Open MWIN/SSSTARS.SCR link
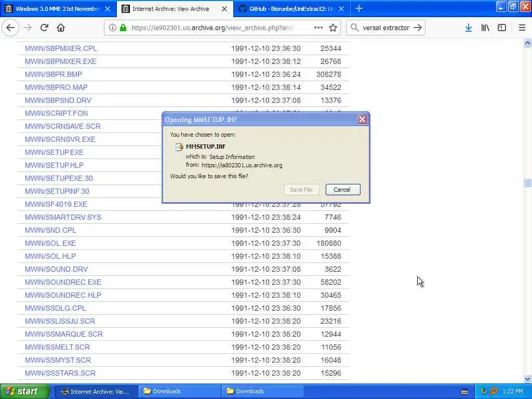The height and width of the screenshot is (399, 532). 60,373
